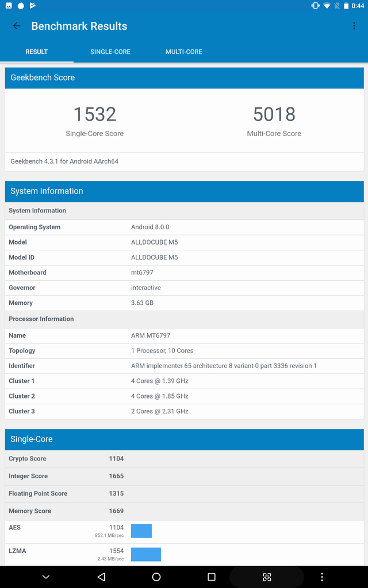Image resolution: width=368 pixels, height=588 pixels.
Task: Tap the Floating Point Score value 1315
Action: (x=116, y=493)
